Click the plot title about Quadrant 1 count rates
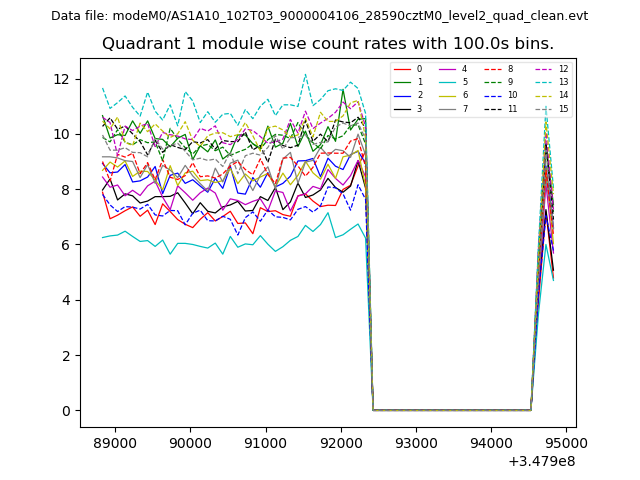The width and height of the screenshot is (640, 480). click(327, 44)
